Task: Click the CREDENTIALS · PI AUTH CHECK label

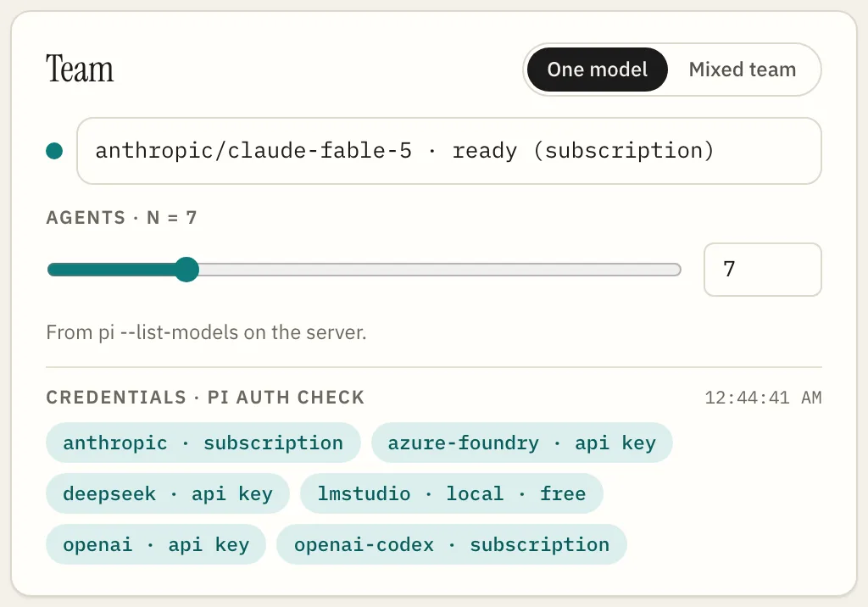Action: pyautogui.click(x=205, y=398)
